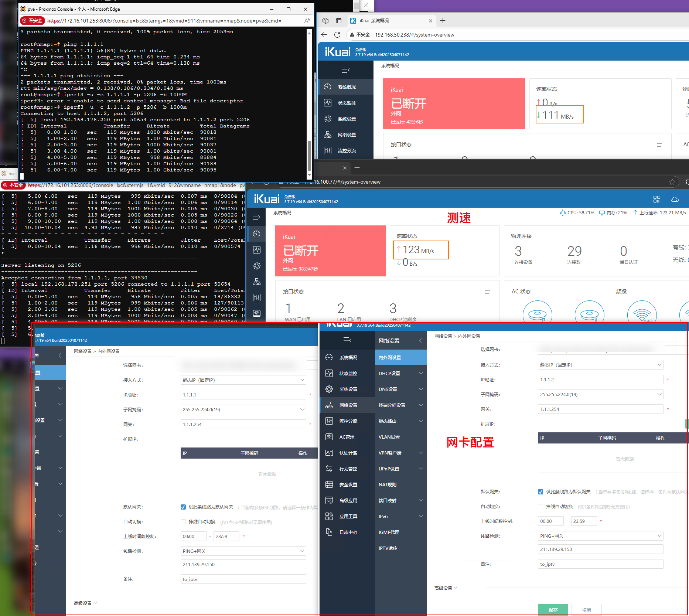
Task: Go back in the 192.168.50.238 browser window
Action: point(324,35)
